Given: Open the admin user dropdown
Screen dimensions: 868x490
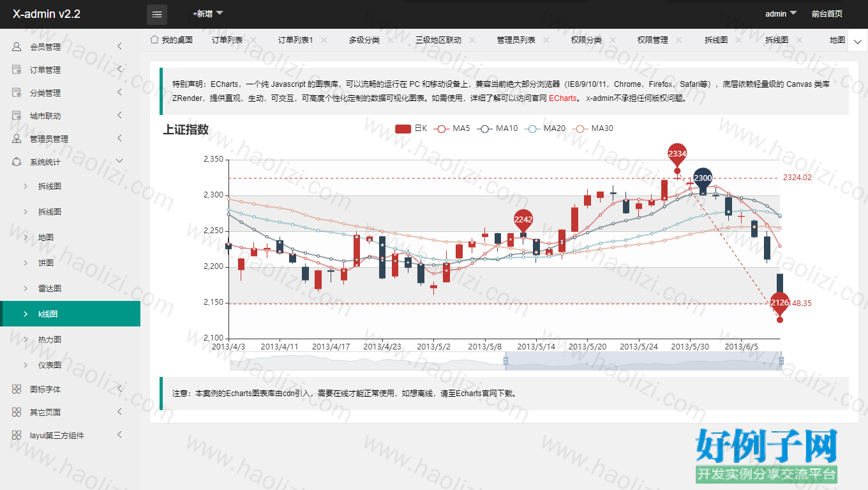Looking at the screenshot, I should (781, 13).
